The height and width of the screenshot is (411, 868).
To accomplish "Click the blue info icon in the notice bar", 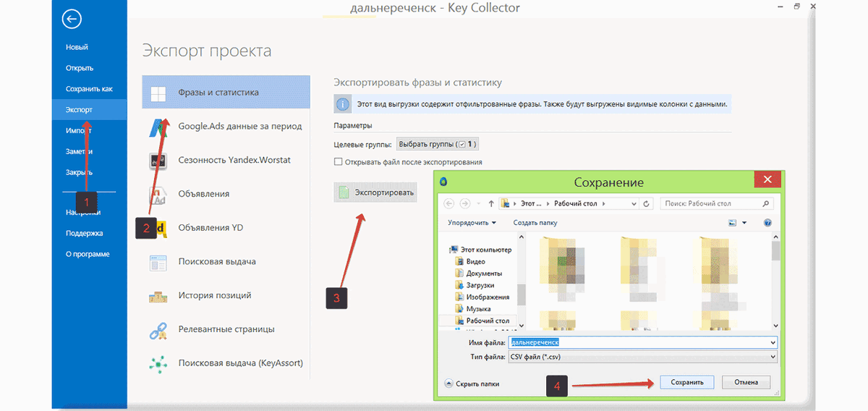I will point(344,105).
